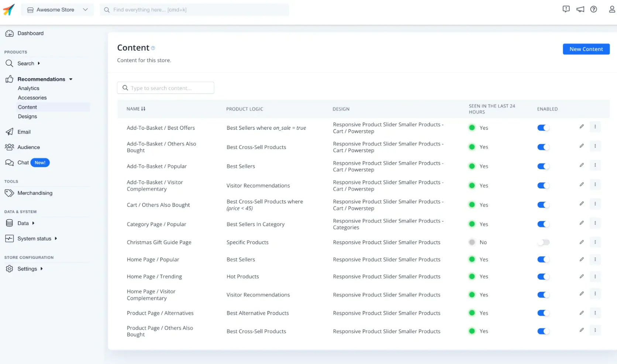Click the edit pencil for Home Page / Trending
Viewport: 617px width, 364px height.
[582, 276]
